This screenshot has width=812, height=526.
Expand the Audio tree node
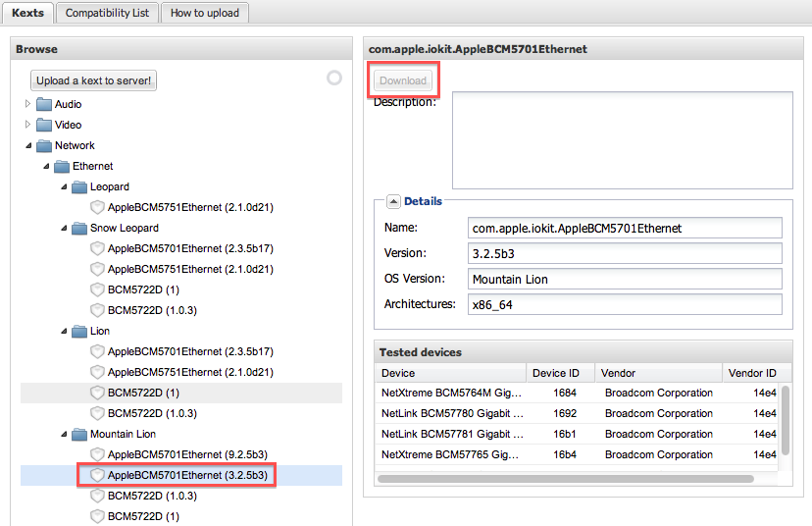tap(28, 104)
